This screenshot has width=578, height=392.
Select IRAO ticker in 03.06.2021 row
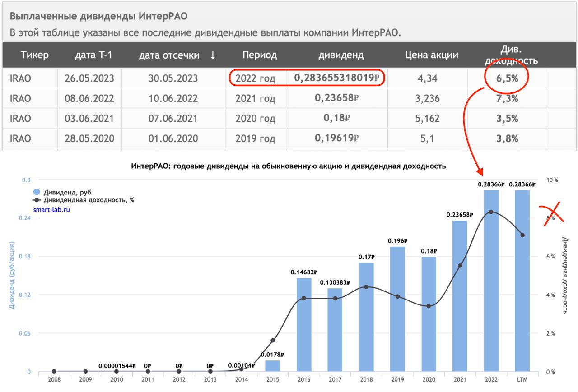pos(20,119)
